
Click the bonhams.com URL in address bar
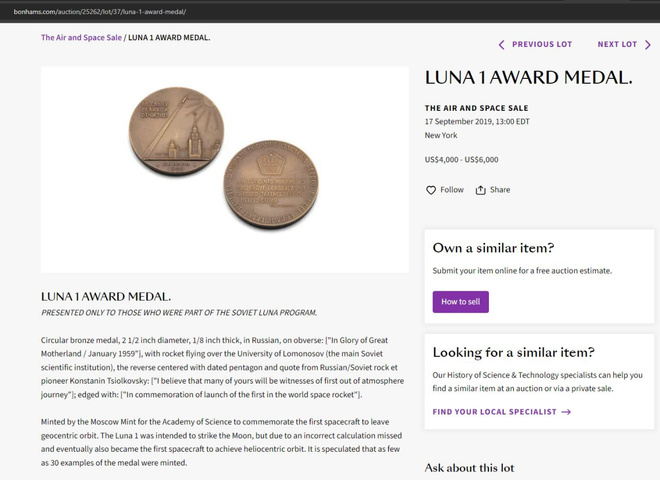pyautogui.click(x=100, y=12)
